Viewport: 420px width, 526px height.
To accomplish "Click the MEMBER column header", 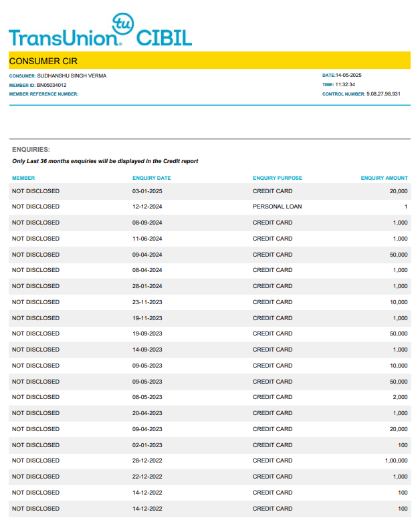I will (23, 178).
